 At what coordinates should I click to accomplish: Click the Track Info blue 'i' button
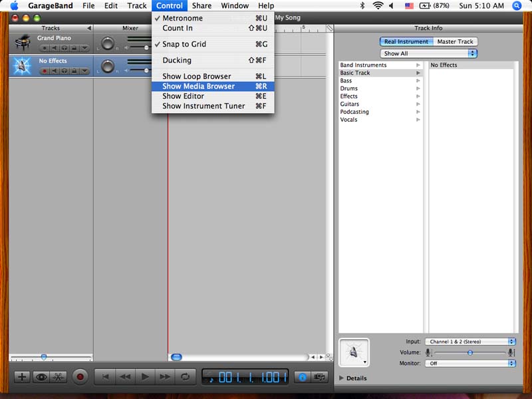point(303,377)
